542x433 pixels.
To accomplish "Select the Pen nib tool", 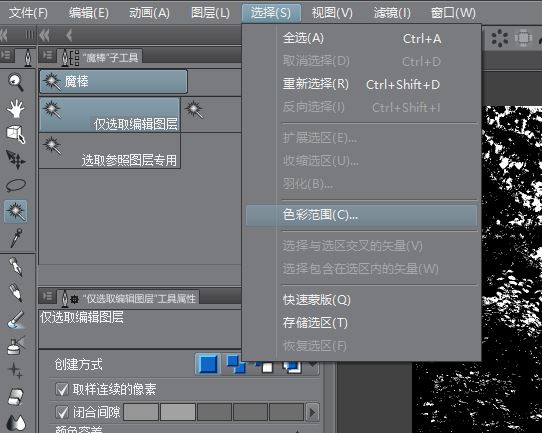I will click(x=16, y=267).
